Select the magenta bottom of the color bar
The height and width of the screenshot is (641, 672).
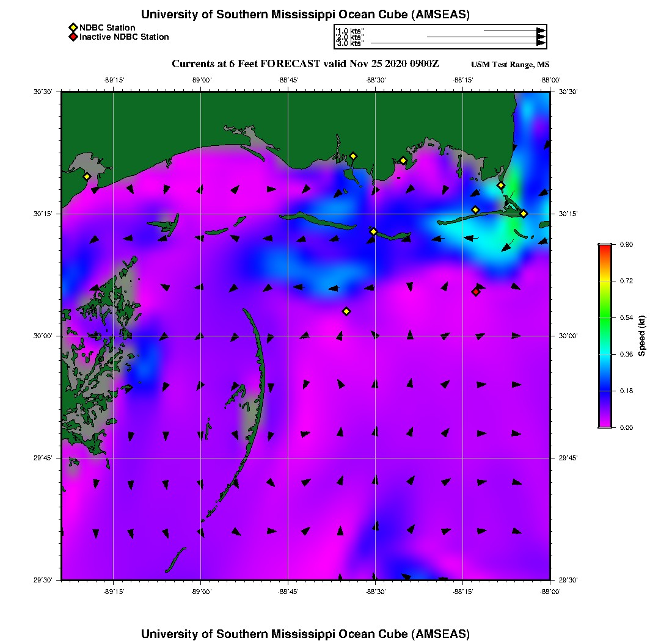(605, 424)
